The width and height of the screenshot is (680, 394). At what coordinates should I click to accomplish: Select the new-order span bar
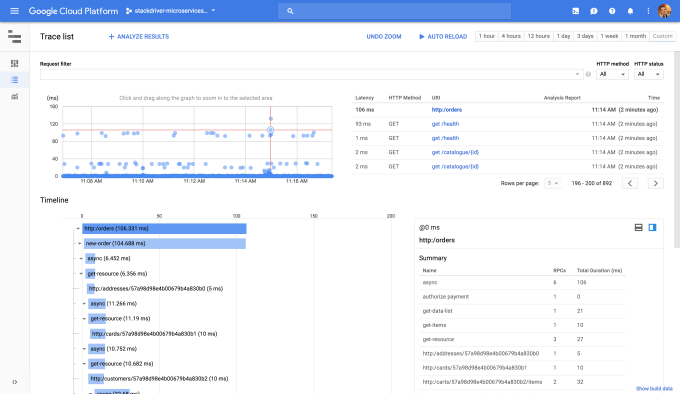point(165,244)
